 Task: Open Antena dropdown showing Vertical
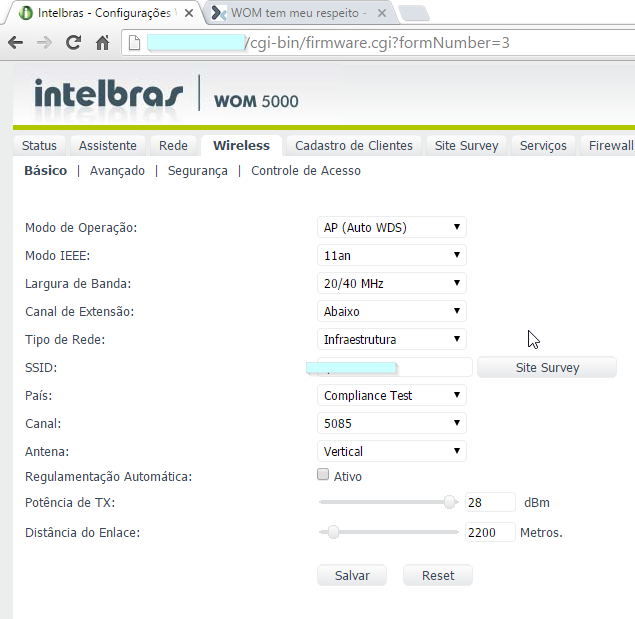coord(392,451)
